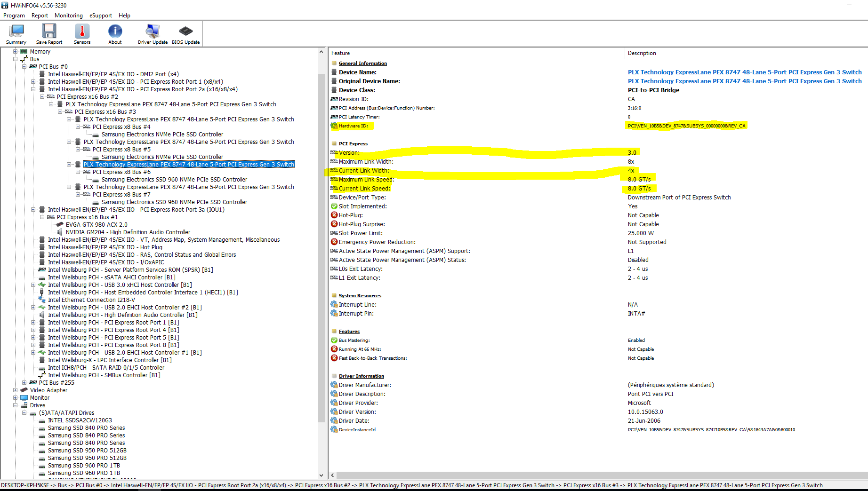Click the Original Device Name value link
The height and width of the screenshot is (491, 868).
(x=745, y=81)
